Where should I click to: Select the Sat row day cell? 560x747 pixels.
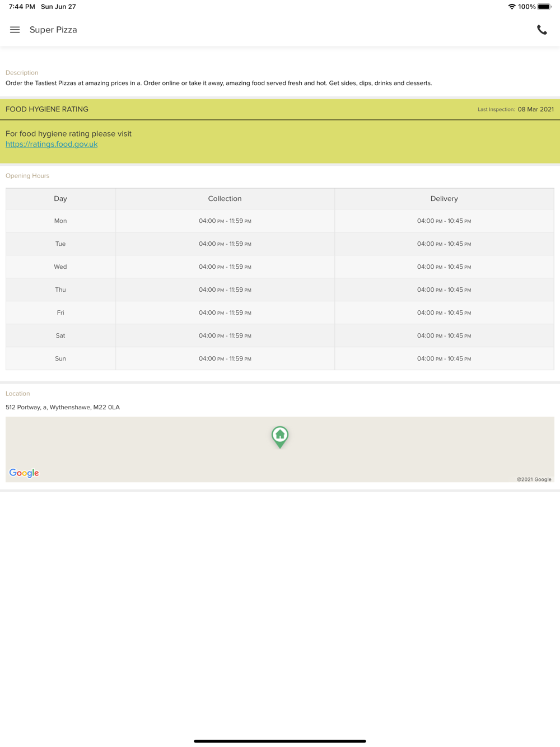[60, 335]
